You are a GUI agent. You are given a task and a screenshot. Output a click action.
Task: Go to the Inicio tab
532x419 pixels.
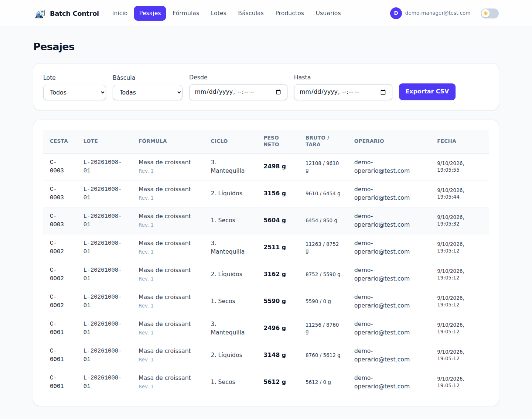(x=120, y=13)
